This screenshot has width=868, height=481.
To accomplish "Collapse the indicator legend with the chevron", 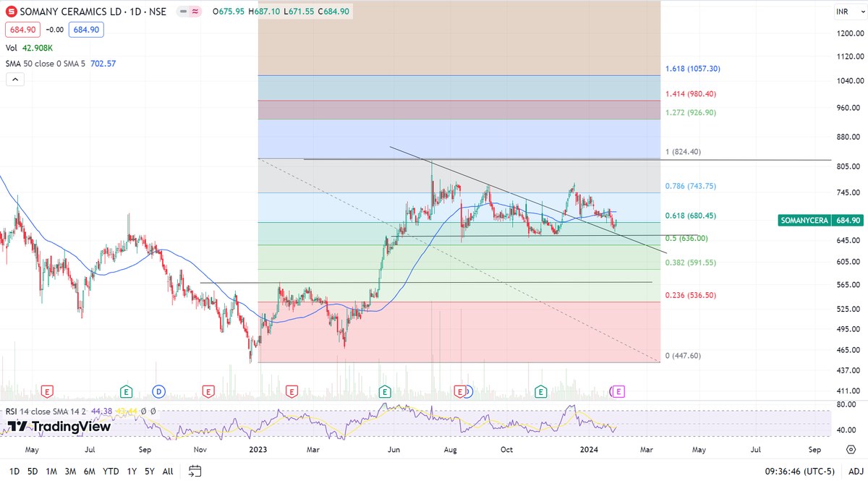I will pyautogui.click(x=14, y=80).
